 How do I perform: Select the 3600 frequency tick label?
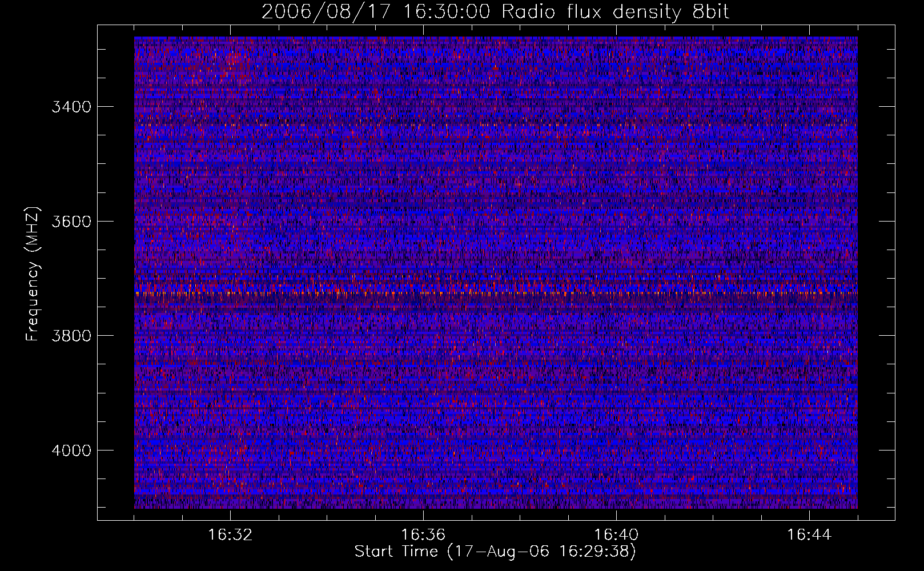coord(71,222)
